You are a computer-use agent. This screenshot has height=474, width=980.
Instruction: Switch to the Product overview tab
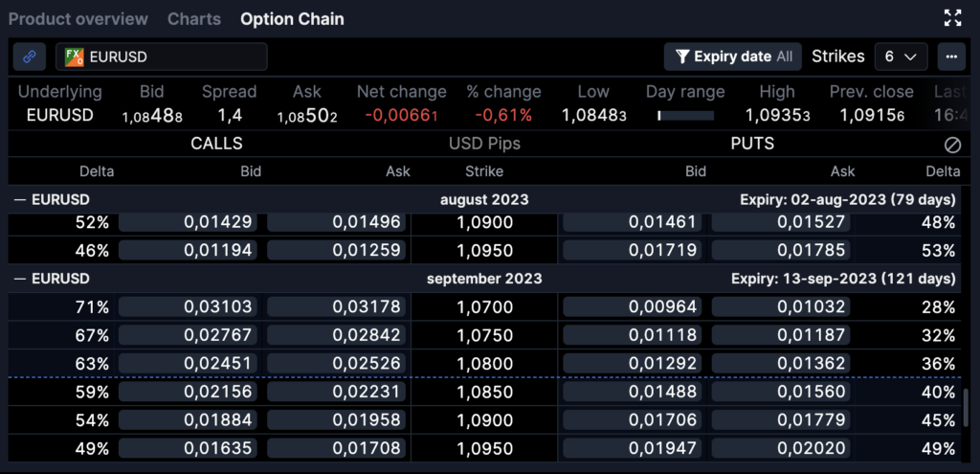point(78,19)
